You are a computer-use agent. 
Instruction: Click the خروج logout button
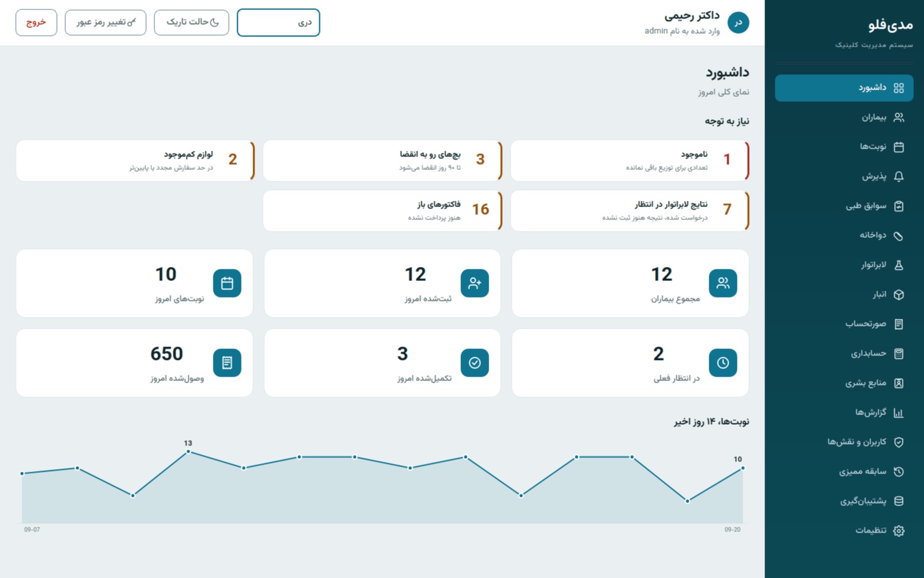pos(36,23)
